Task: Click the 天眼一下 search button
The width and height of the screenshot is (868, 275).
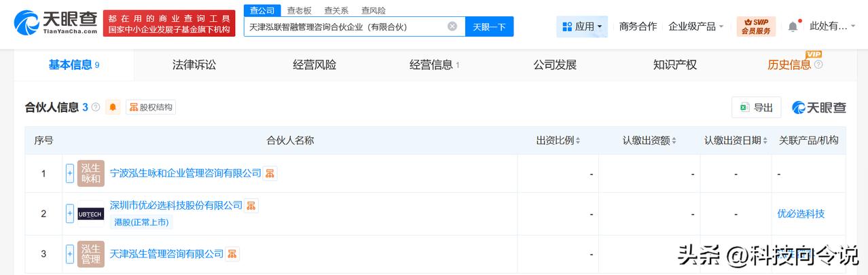Action: [x=489, y=26]
